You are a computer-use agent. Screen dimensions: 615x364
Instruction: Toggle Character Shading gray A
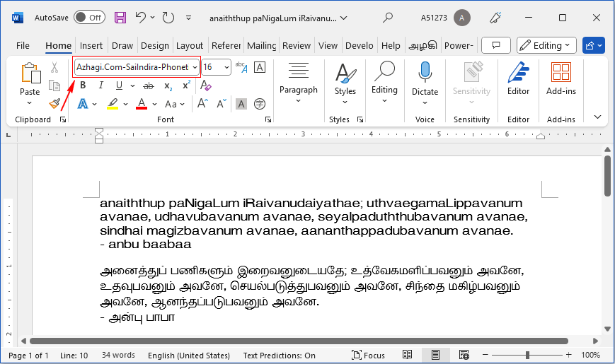click(241, 104)
